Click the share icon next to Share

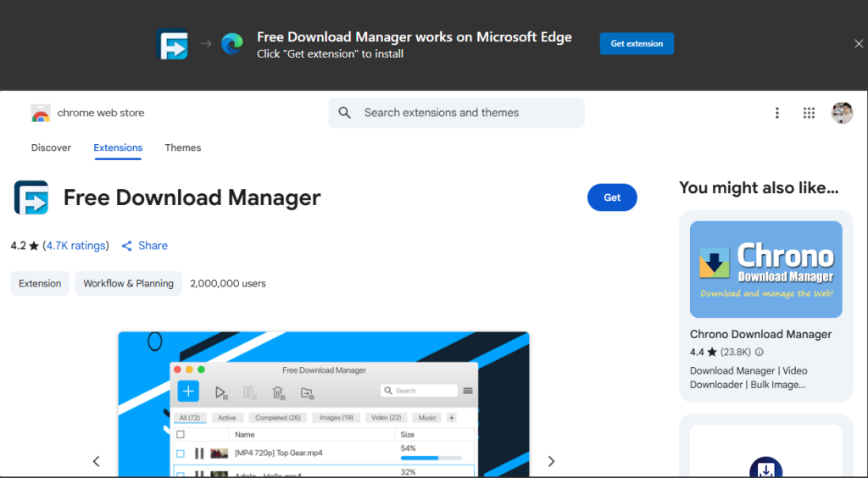[127, 246]
